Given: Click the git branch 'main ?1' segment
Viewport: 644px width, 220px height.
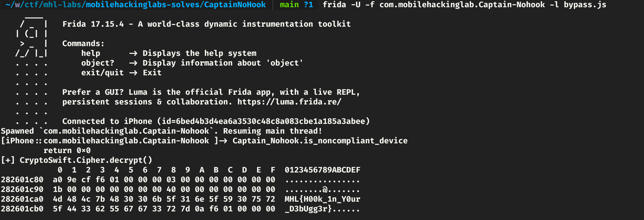Looking at the screenshot, I should point(296,5).
